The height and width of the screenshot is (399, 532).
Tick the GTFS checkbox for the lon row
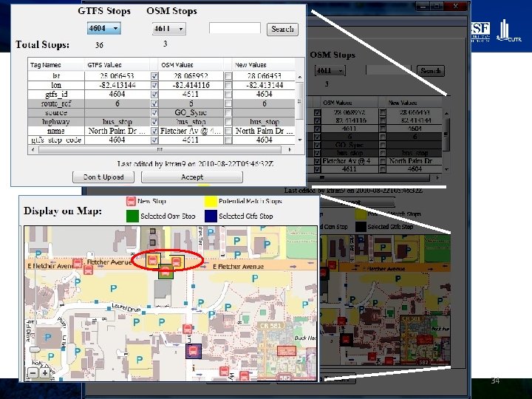[154, 85]
